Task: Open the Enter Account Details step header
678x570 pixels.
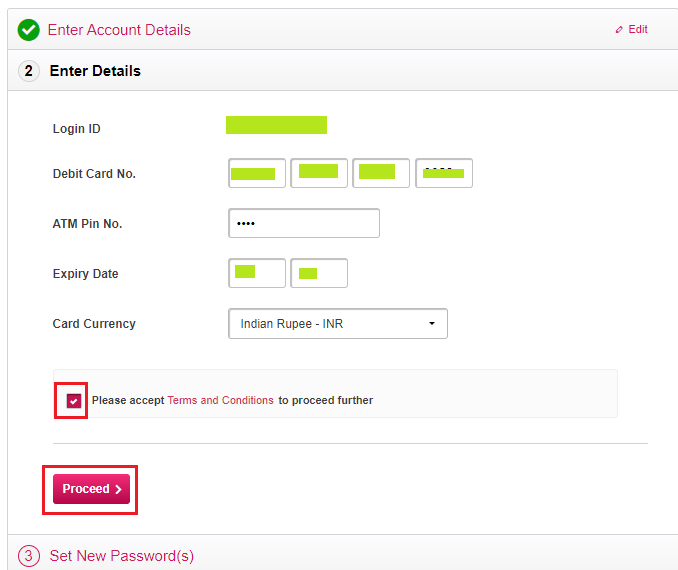Action: coord(119,30)
